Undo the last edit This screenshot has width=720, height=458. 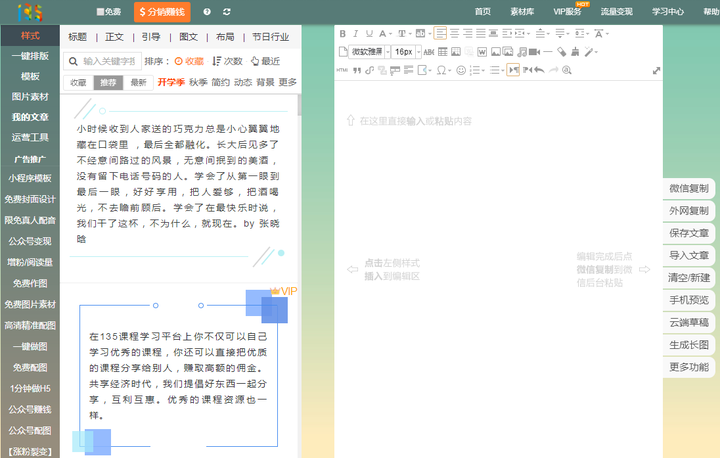540,70
